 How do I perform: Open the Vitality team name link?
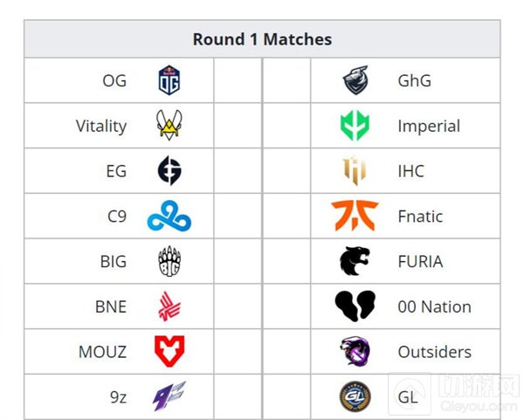pyautogui.click(x=101, y=126)
